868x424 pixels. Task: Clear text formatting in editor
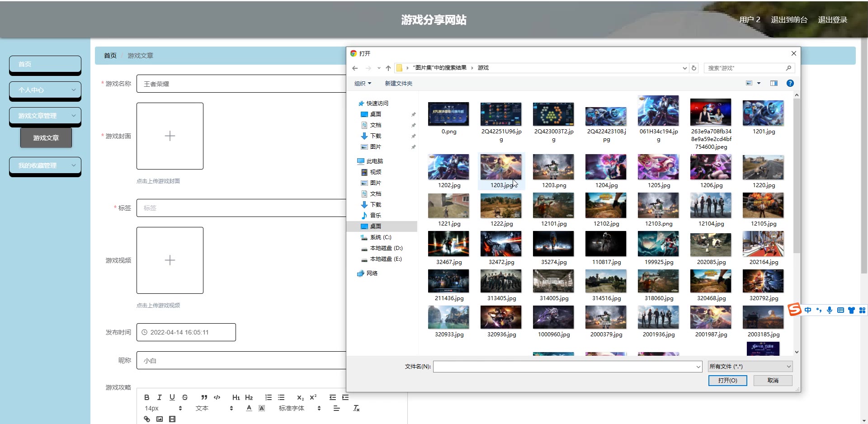pos(356,408)
